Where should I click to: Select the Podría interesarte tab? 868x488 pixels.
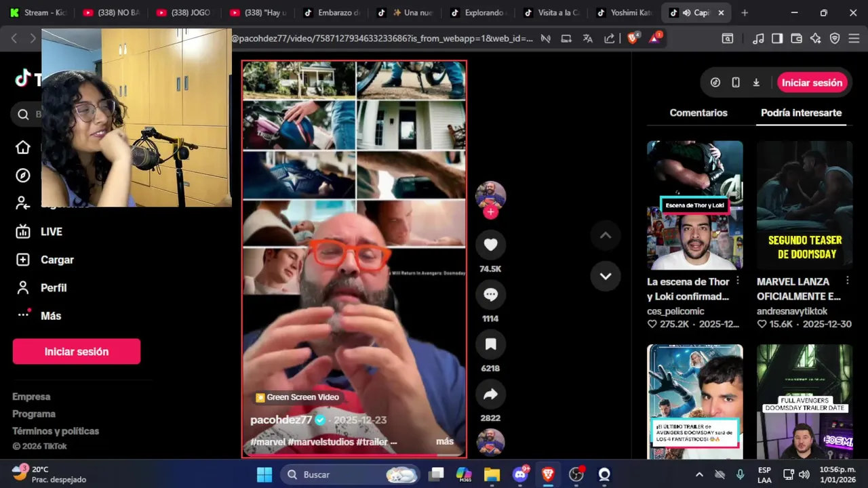pos(801,113)
